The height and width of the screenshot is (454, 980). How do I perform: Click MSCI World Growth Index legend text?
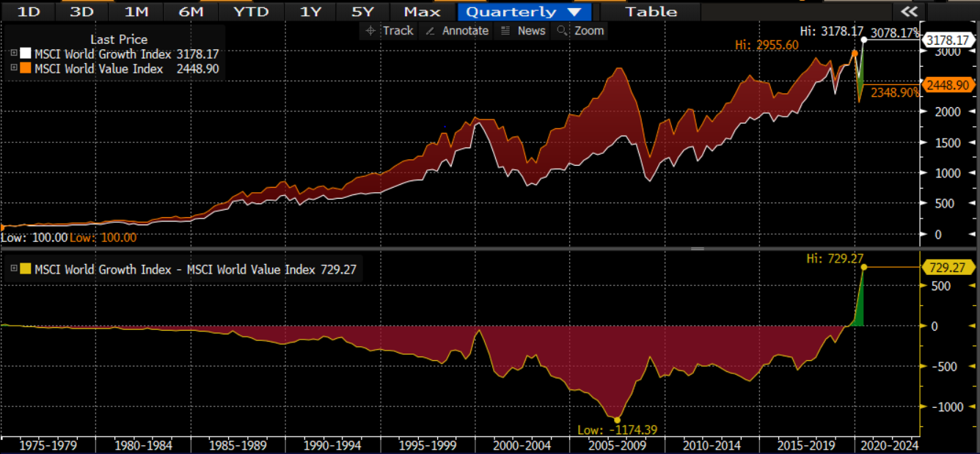(x=103, y=54)
